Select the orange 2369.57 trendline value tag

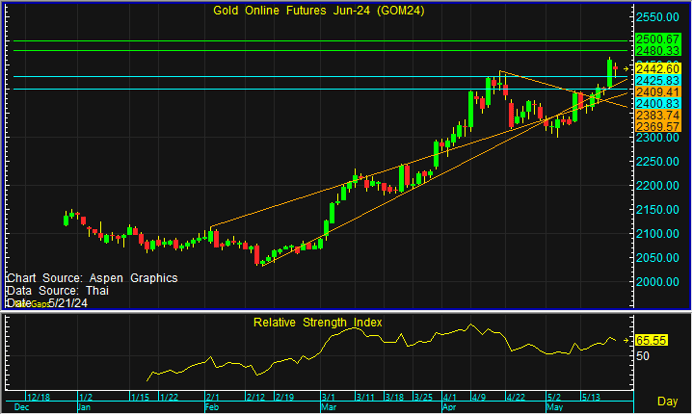click(x=657, y=126)
